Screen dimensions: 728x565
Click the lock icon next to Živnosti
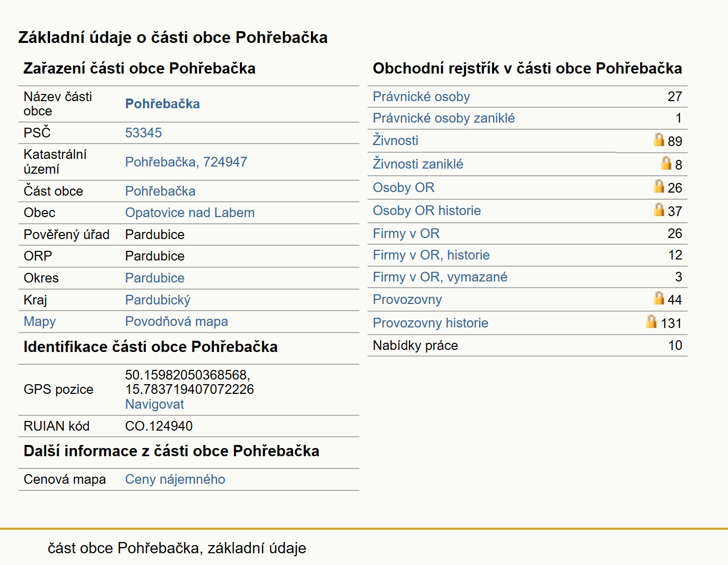[x=659, y=139]
